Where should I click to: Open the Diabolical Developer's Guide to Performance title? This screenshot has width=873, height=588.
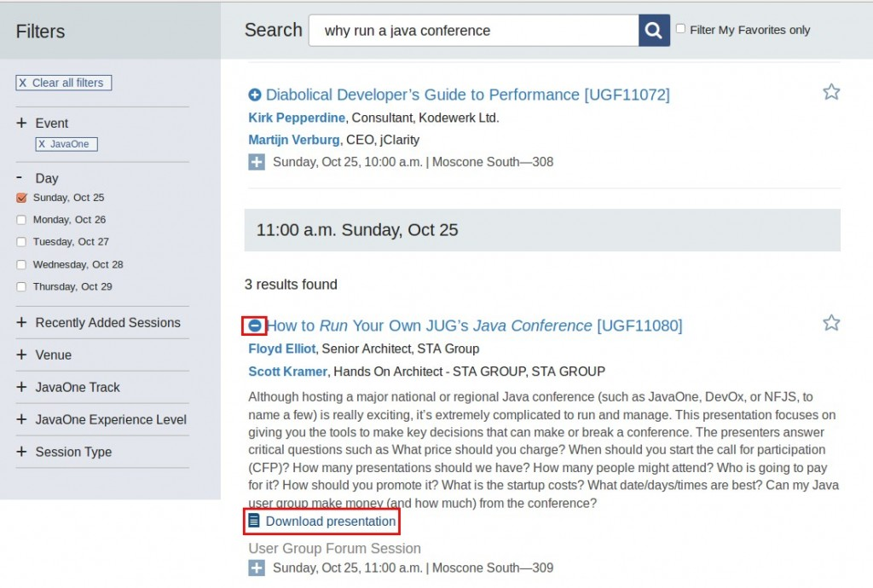tap(468, 95)
